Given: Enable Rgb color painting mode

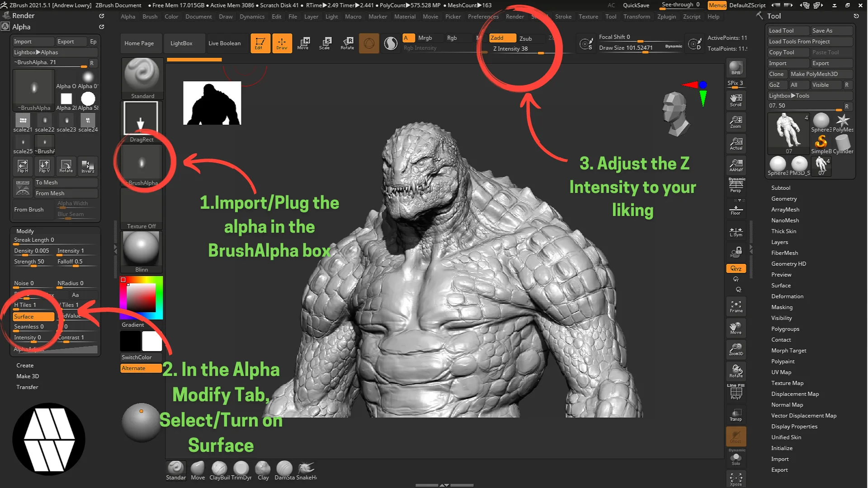Looking at the screenshot, I should tap(452, 38).
